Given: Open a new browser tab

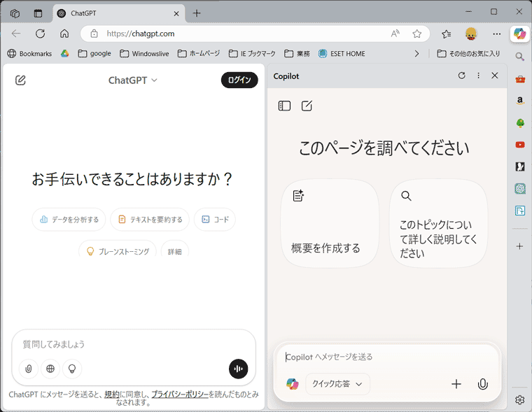Looking at the screenshot, I should point(197,13).
